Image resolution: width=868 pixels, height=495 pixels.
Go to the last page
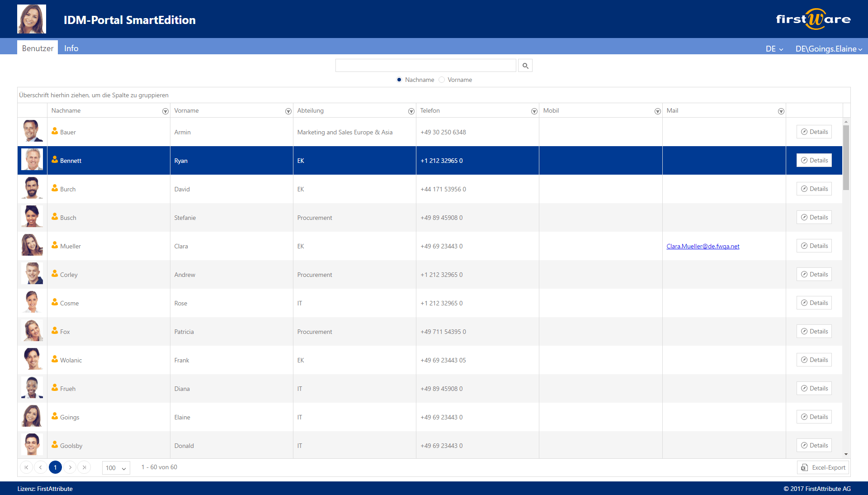pos(84,467)
